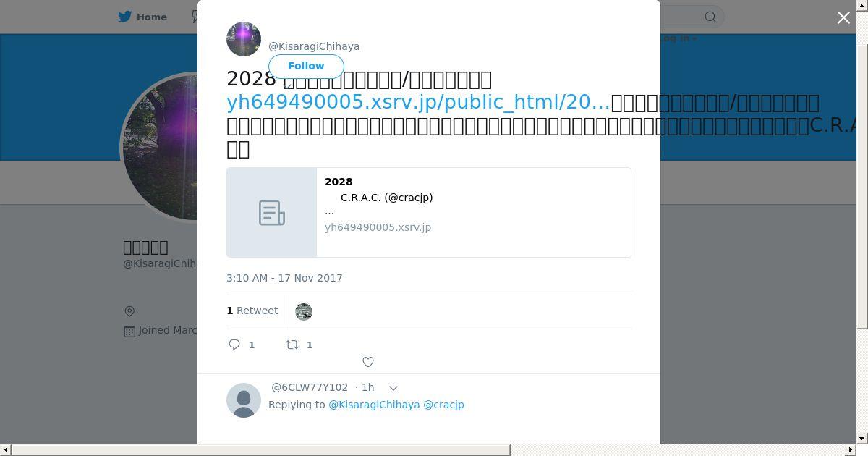This screenshot has width=868, height=456.
Task: Click the @cracjp mention link
Action: tap(443, 405)
